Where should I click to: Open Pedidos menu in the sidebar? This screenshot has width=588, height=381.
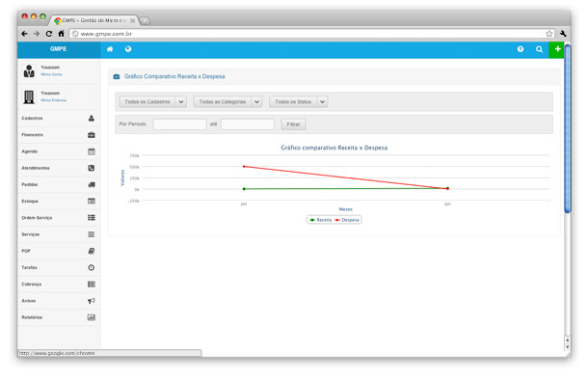(59, 184)
